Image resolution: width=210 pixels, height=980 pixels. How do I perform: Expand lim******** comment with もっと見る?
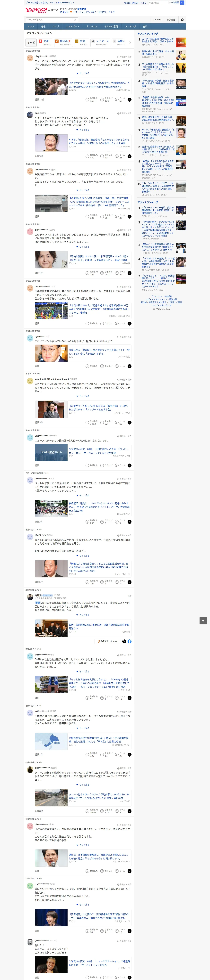pyautogui.click(x=83, y=190)
